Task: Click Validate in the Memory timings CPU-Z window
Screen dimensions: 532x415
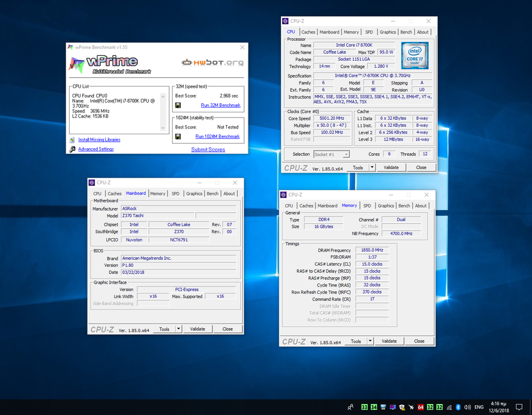Action: 389,341
